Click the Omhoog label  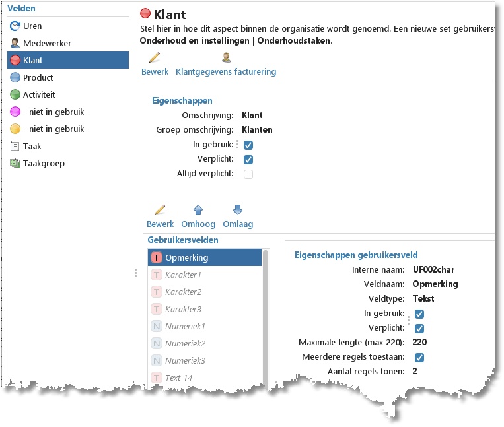198,224
